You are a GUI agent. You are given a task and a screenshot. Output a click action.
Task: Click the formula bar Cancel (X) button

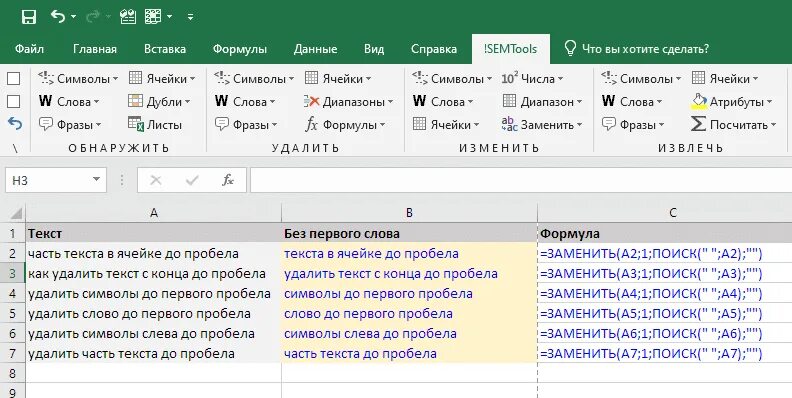tap(156, 180)
